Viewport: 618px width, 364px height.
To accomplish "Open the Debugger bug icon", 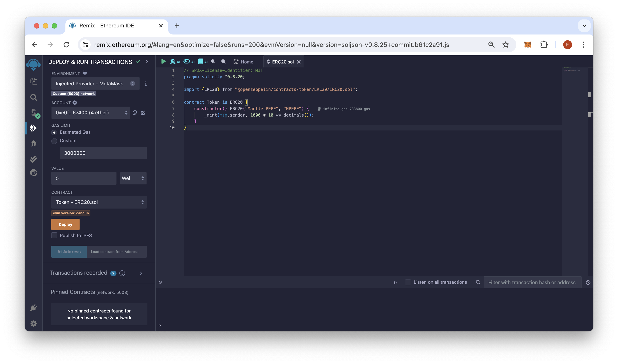I will [x=34, y=144].
